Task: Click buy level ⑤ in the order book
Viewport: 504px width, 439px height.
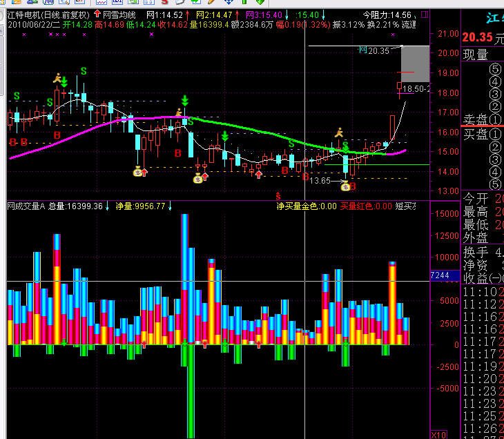Action: pos(495,184)
